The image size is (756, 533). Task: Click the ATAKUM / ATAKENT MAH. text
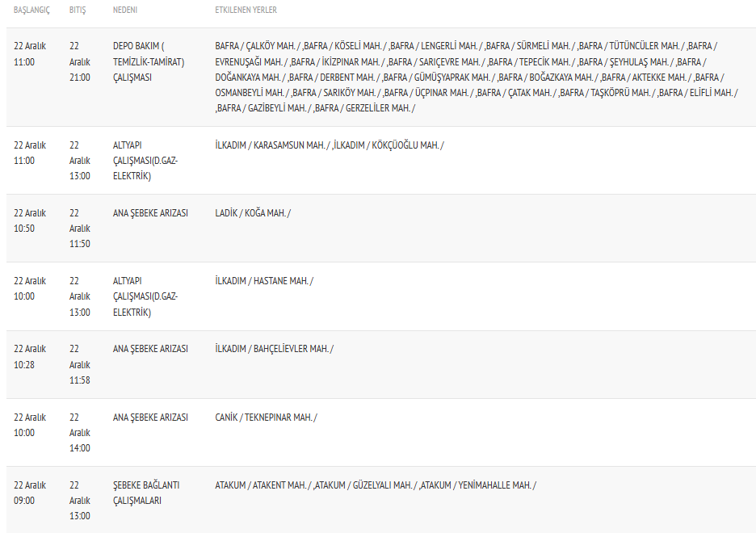[262, 485]
